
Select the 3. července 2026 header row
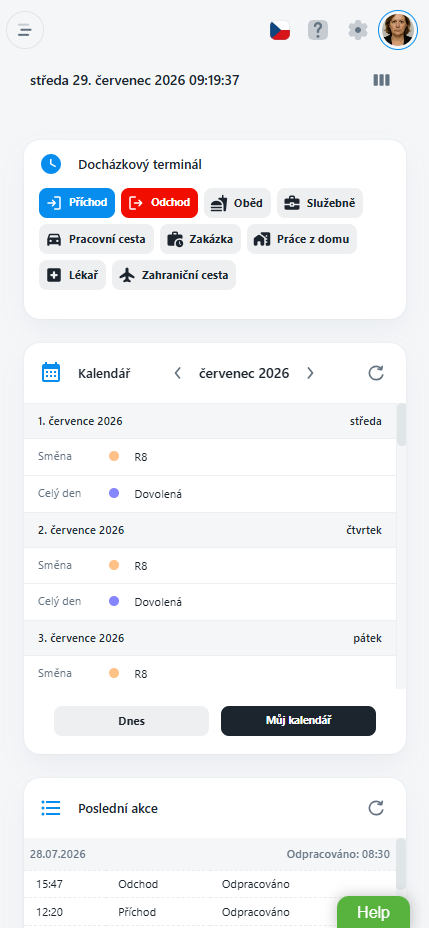click(210, 638)
